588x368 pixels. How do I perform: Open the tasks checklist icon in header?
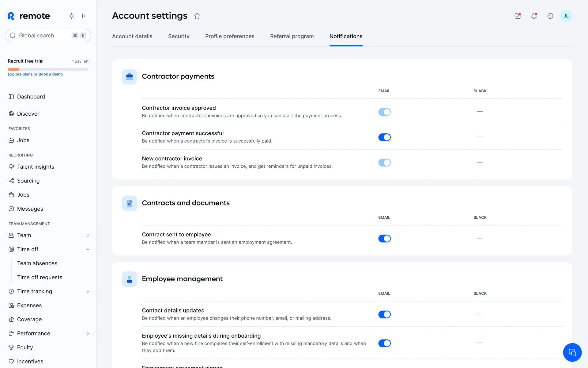(518, 16)
